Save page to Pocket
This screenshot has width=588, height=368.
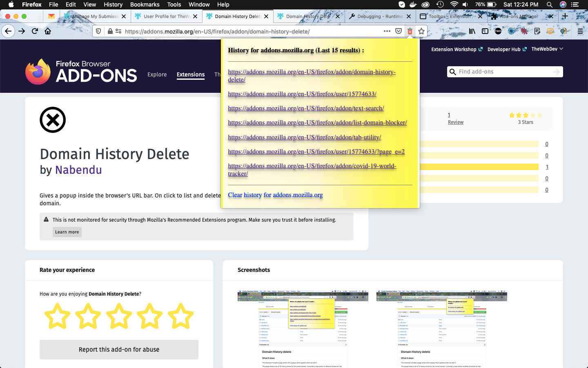[x=399, y=31]
